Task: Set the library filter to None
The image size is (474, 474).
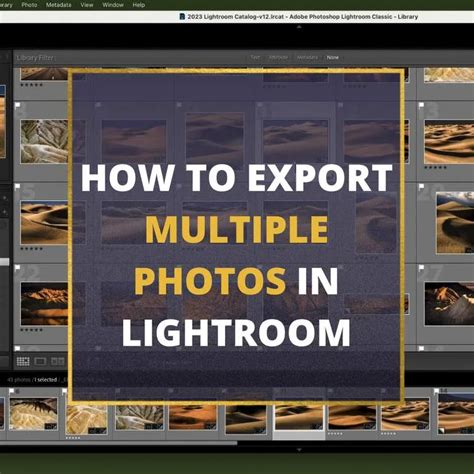Action: (x=332, y=57)
